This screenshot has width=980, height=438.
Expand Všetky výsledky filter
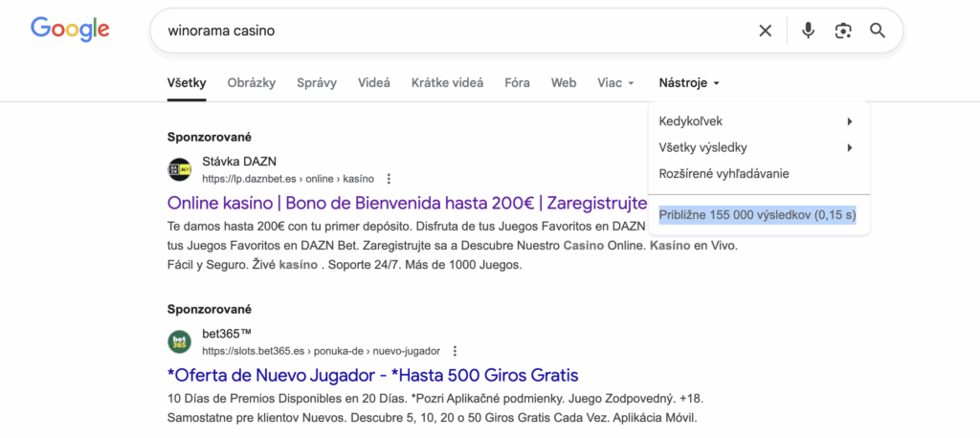point(756,147)
